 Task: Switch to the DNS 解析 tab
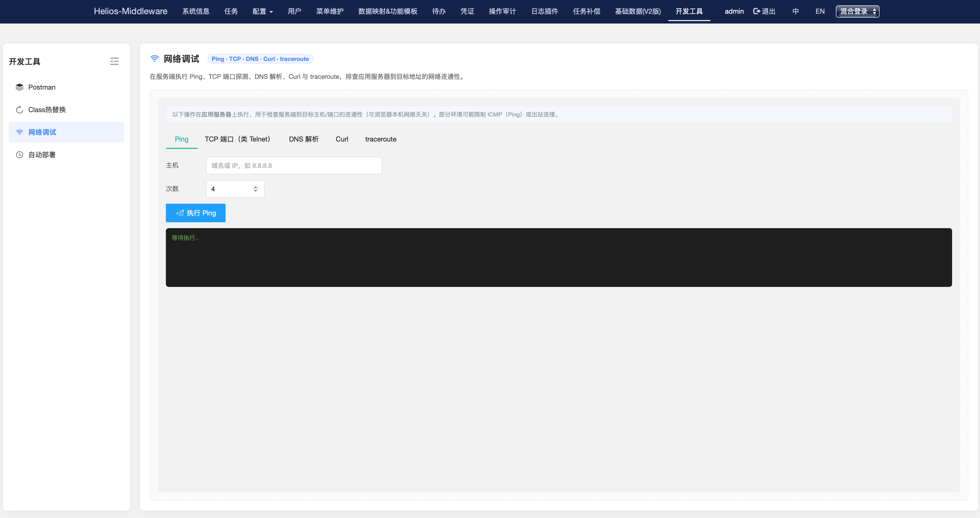303,139
